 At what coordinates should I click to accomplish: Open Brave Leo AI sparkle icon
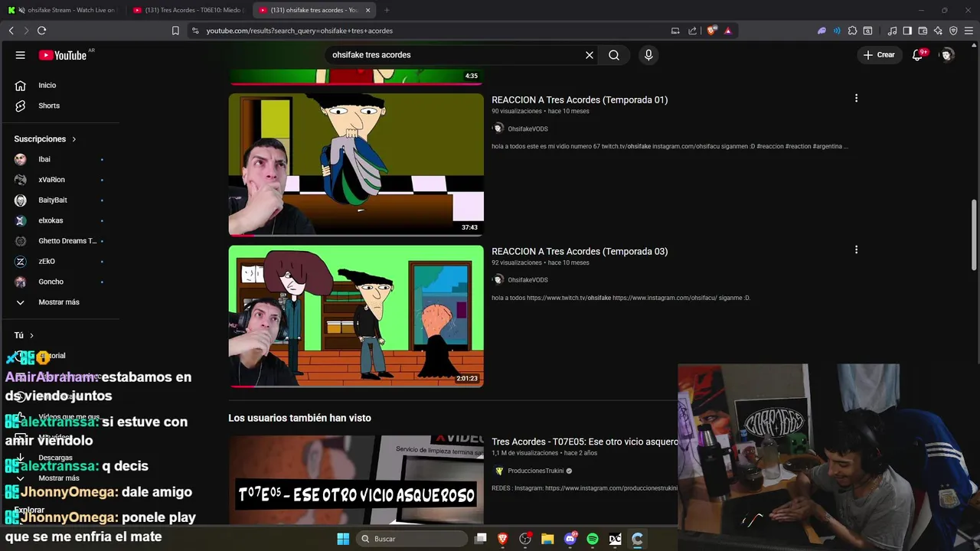[938, 31]
